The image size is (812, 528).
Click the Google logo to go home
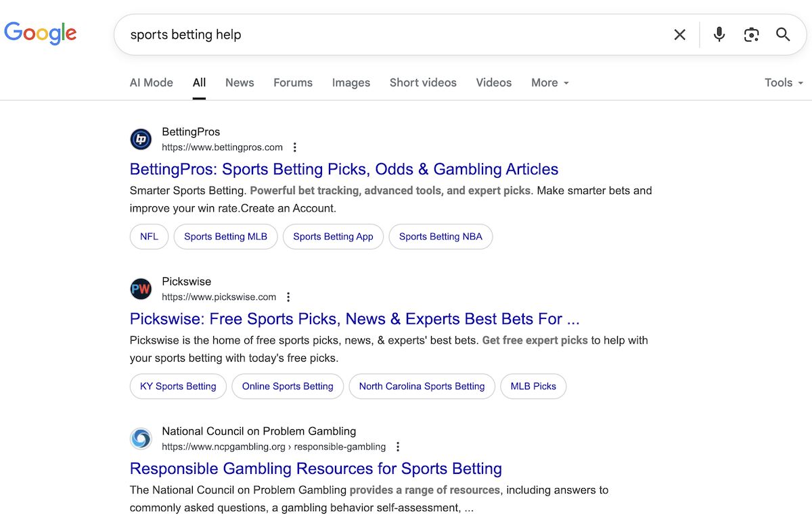point(41,33)
